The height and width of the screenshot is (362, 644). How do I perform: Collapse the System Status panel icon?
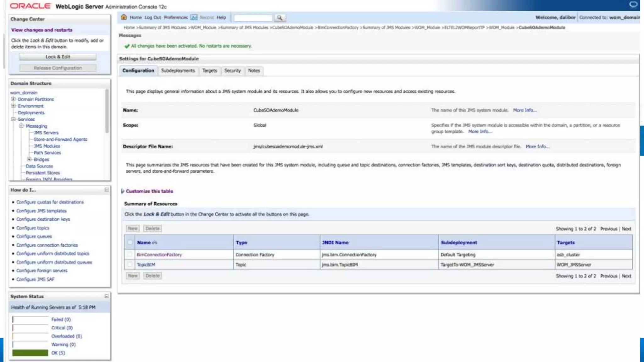point(106,296)
